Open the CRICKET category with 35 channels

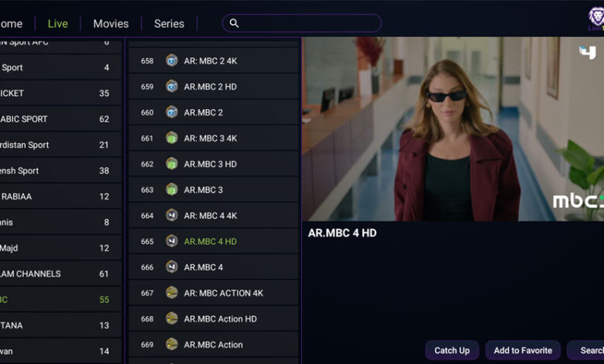(x=61, y=93)
